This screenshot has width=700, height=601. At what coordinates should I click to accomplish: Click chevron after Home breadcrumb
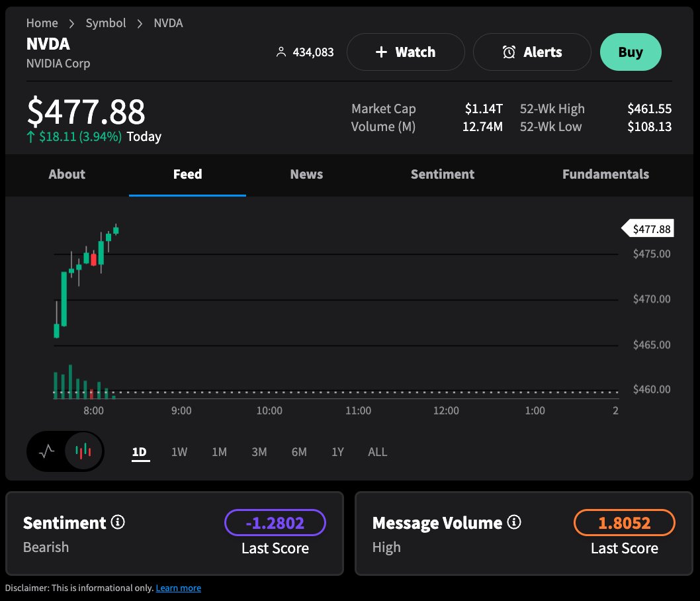click(71, 24)
